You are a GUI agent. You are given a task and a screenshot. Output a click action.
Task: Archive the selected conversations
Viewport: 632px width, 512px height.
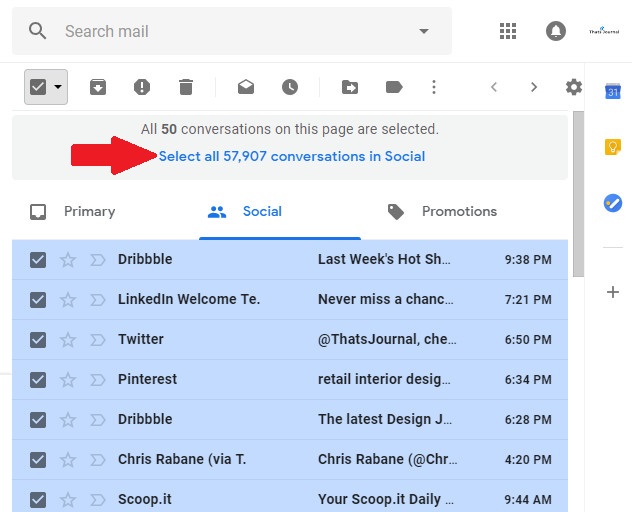[98, 87]
